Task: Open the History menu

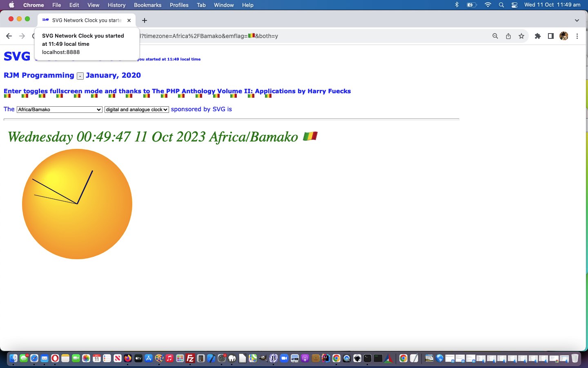Action: pos(116,5)
